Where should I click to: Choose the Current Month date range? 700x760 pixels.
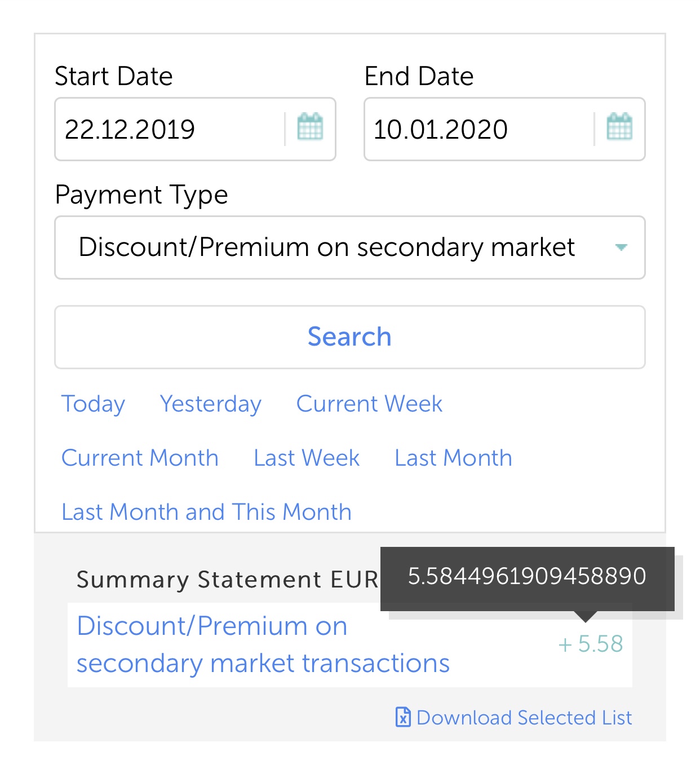pos(140,458)
